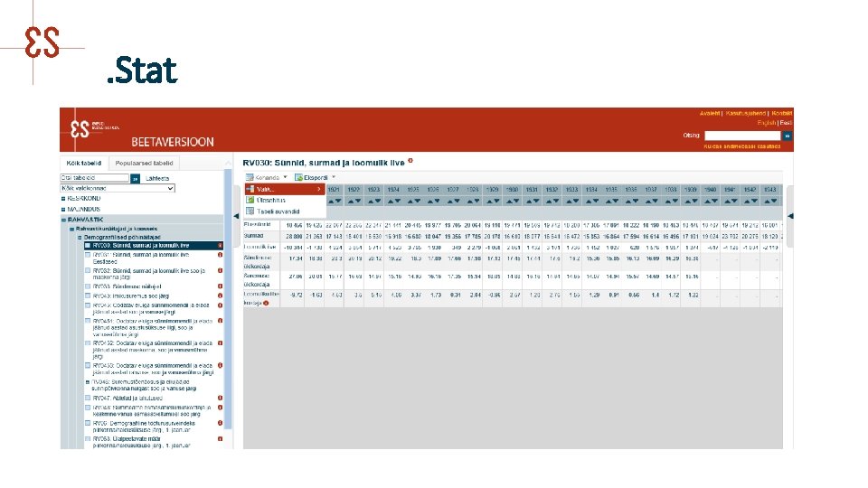The image size is (868, 488).
Task: Sort the 1943 column descending
Action: click(774, 202)
